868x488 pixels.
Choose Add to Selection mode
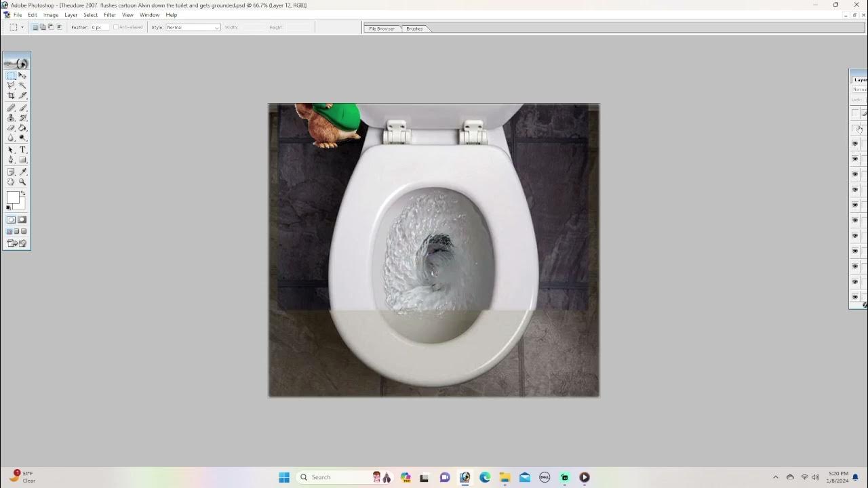point(43,27)
